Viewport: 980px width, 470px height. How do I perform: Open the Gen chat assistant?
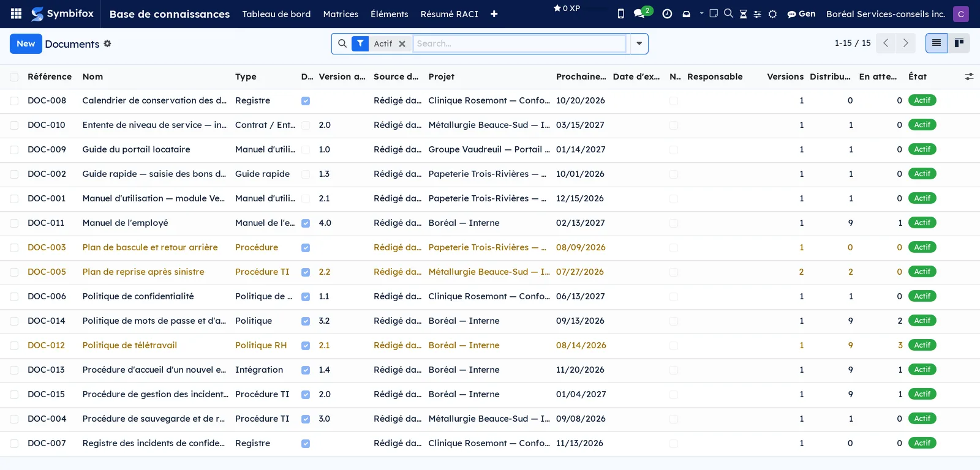[801, 13]
